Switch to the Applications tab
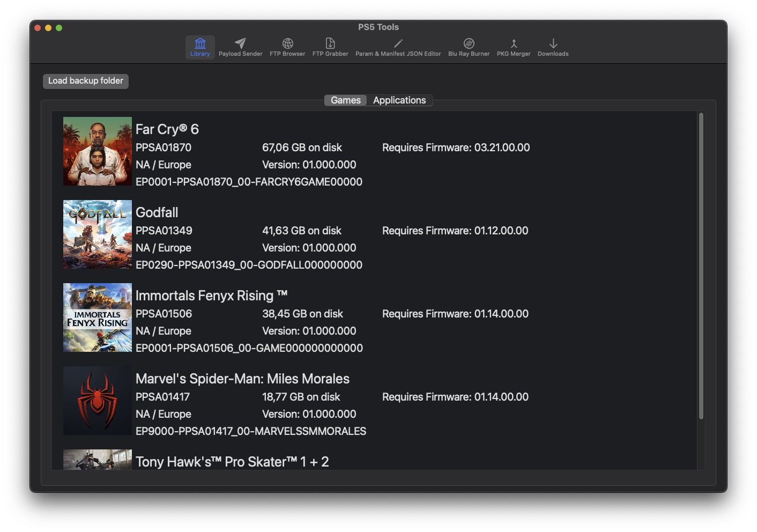Viewport: 757px width, 532px height. point(399,100)
